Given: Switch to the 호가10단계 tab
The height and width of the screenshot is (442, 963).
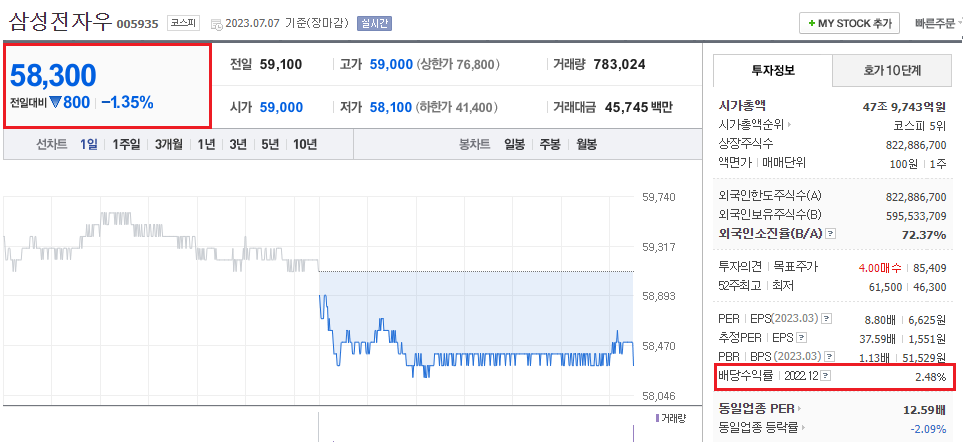Looking at the screenshot, I should click(892, 70).
